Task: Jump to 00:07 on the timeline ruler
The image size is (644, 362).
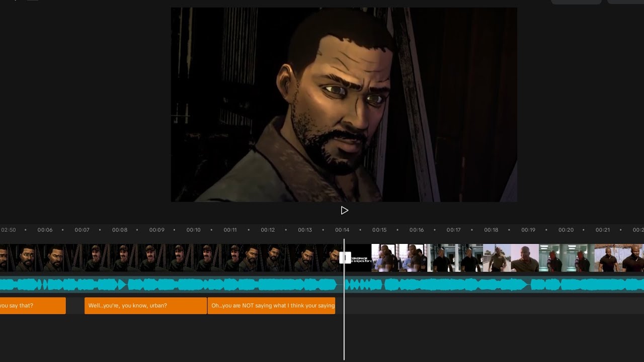Action: [x=82, y=230]
